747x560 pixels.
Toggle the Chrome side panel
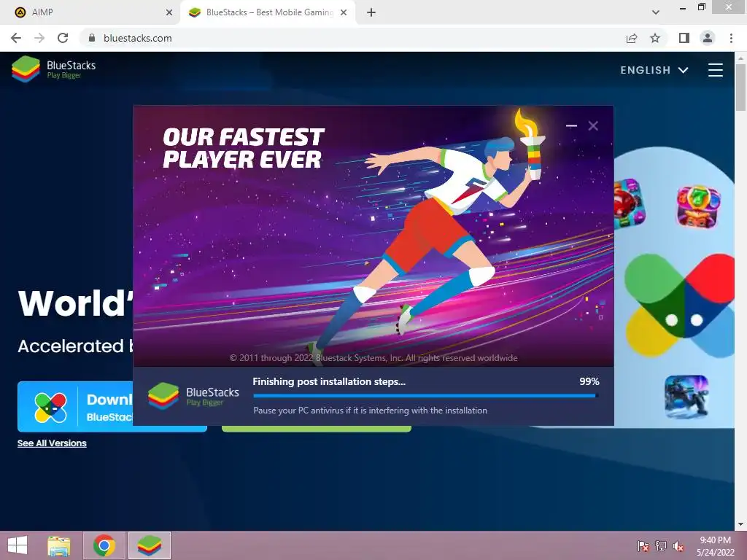click(x=684, y=38)
